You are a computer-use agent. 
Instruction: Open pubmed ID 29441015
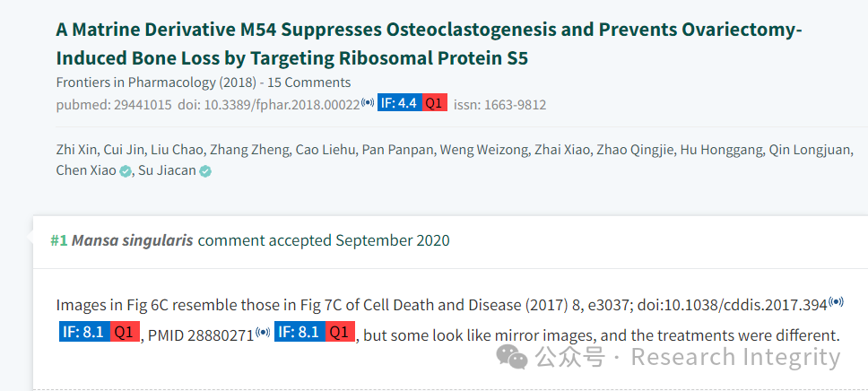click(114, 104)
